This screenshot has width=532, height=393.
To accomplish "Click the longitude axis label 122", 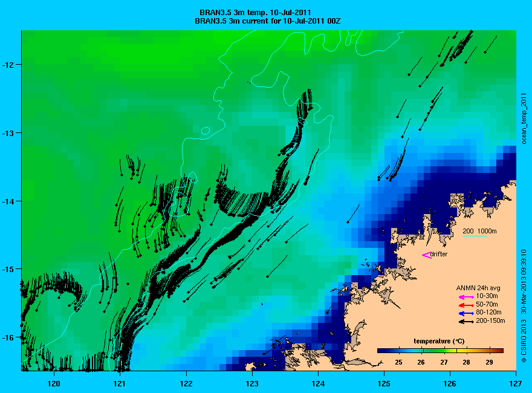I will point(186,384).
